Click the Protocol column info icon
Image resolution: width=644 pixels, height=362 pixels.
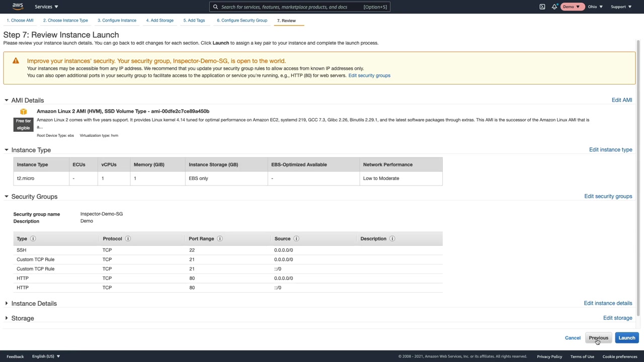128,239
